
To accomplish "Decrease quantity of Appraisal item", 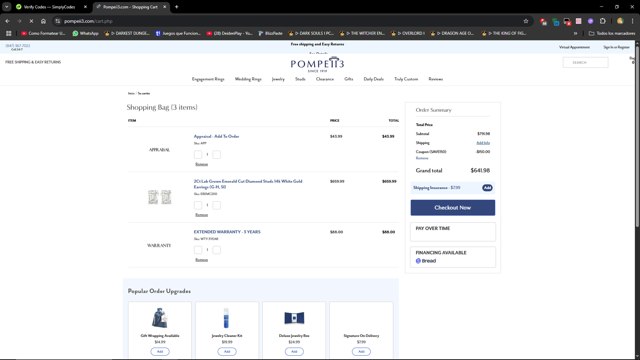I will 198,155.
